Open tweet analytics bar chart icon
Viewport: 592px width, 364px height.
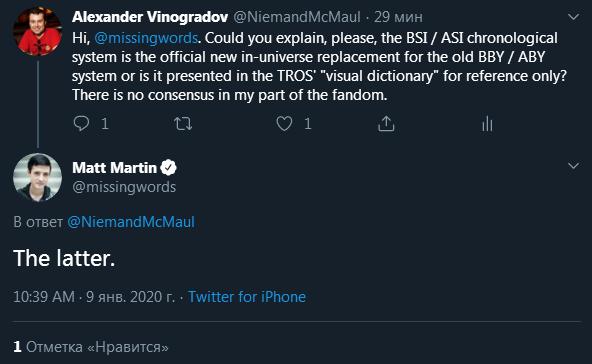coord(487,123)
